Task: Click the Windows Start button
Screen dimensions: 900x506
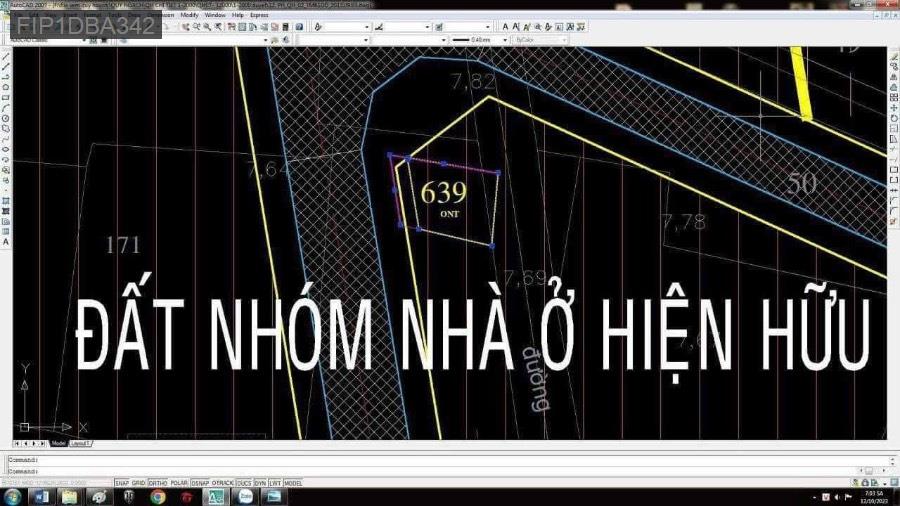Action: click(x=12, y=496)
